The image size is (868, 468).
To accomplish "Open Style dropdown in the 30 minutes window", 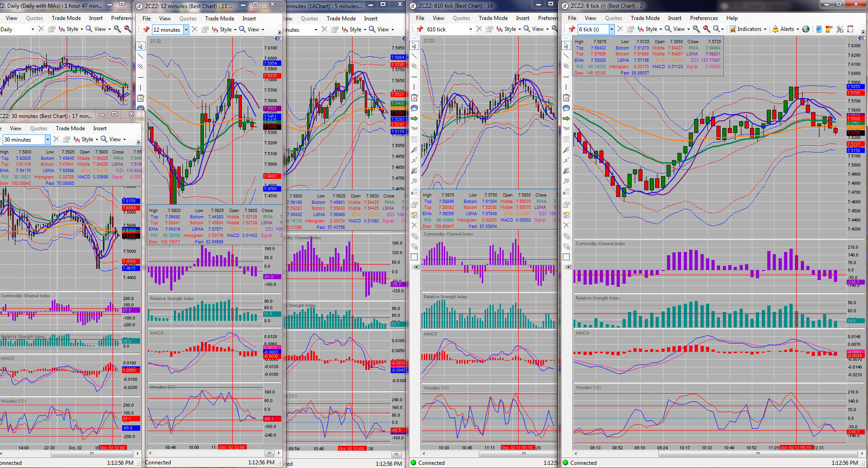I will 86,139.
